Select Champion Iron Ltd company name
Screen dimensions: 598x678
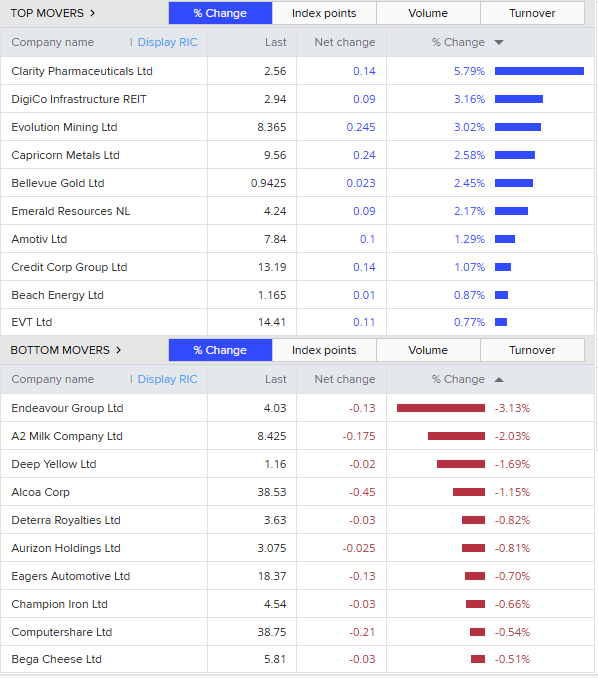tap(60, 604)
